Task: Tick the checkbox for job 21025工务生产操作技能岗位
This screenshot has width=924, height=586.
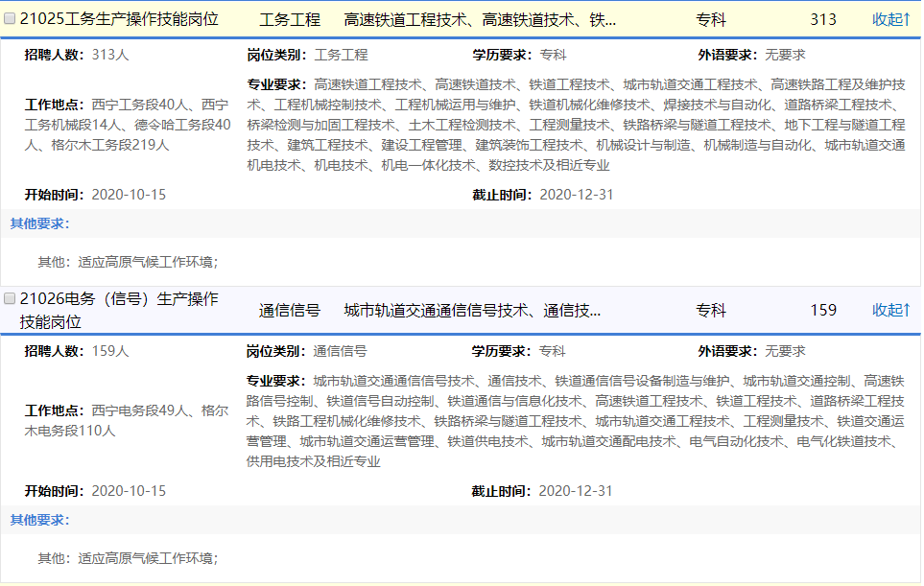Action: tap(10, 19)
